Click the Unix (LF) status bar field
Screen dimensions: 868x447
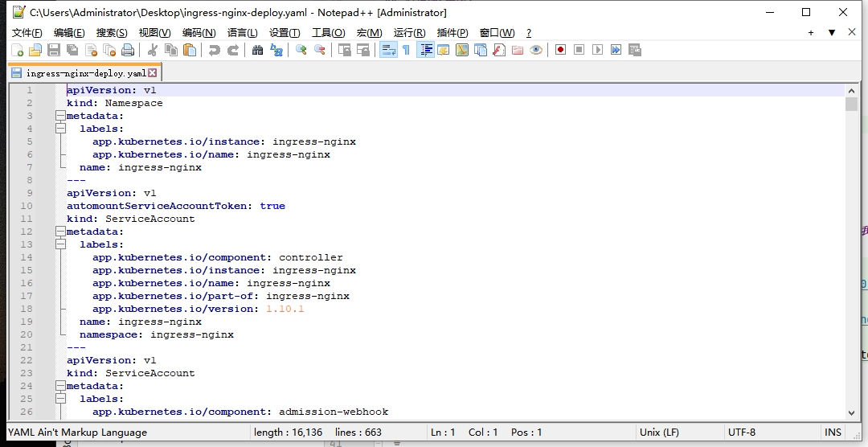click(661, 432)
